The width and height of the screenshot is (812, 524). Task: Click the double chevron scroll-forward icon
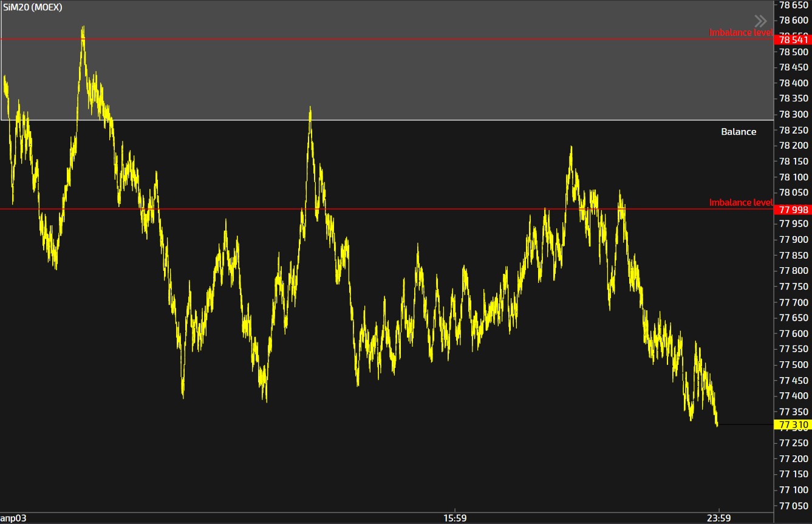click(x=760, y=21)
